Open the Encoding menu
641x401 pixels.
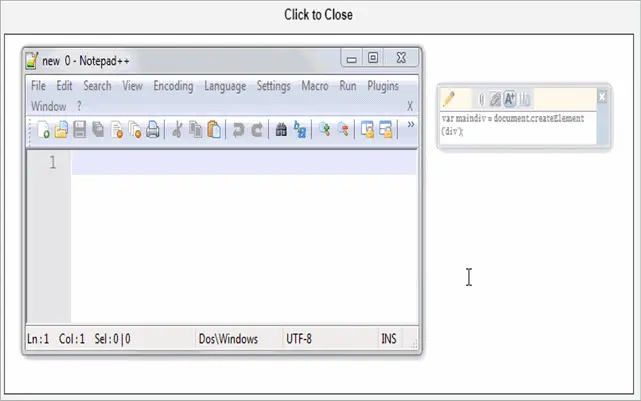pyautogui.click(x=173, y=86)
